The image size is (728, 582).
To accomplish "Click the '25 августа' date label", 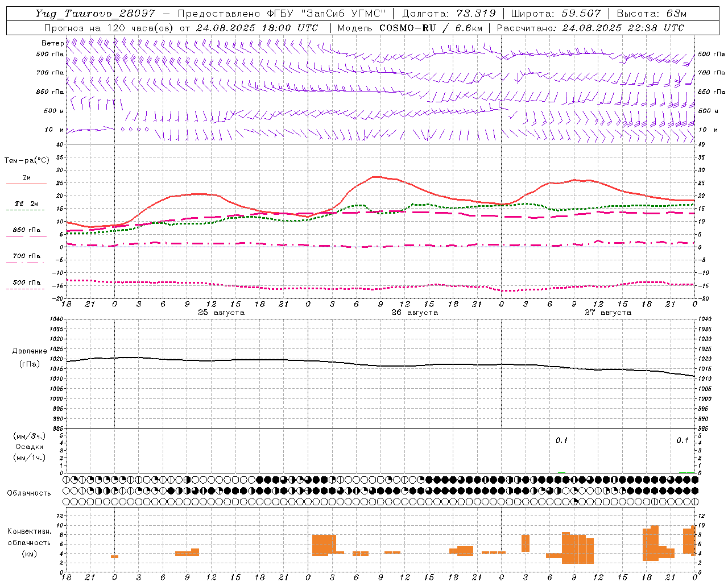I will coord(221,313).
